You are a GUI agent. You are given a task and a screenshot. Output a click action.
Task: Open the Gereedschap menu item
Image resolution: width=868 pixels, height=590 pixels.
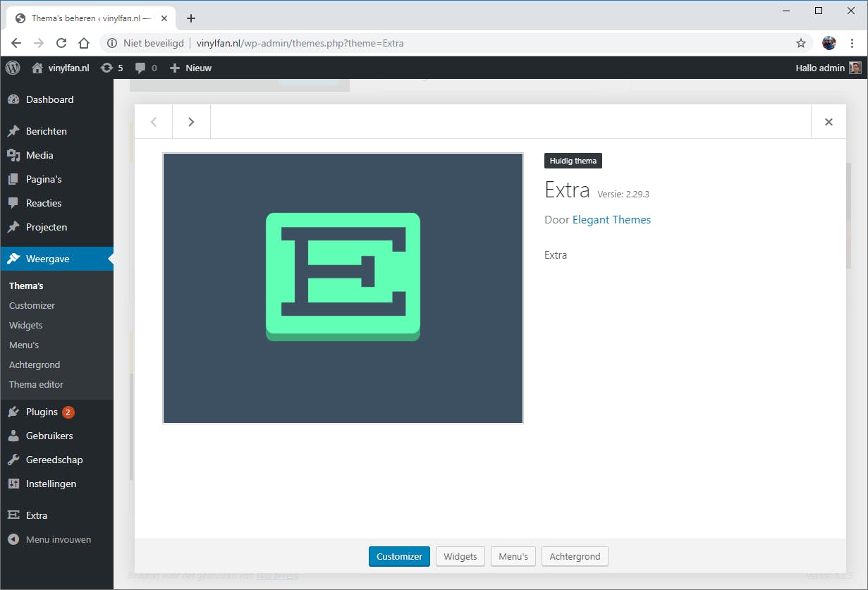56,460
